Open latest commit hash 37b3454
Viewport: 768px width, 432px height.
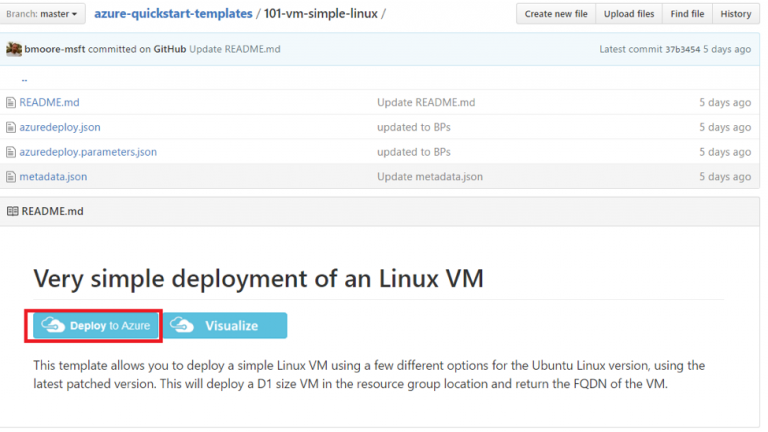(x=685, y=49)
